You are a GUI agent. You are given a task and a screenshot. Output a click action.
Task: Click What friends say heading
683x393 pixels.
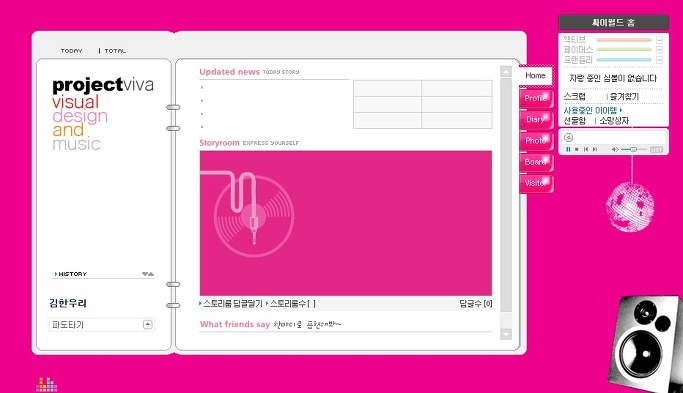(235, 324)
